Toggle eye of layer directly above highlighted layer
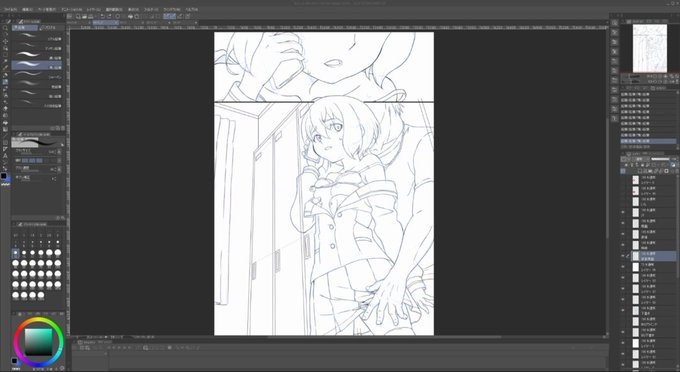 (x=623, y=245)
